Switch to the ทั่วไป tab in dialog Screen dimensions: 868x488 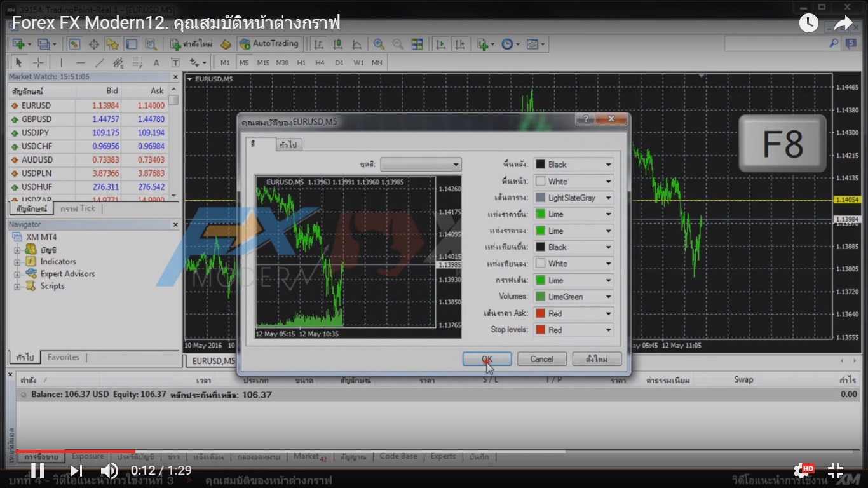tap(288, 145)
